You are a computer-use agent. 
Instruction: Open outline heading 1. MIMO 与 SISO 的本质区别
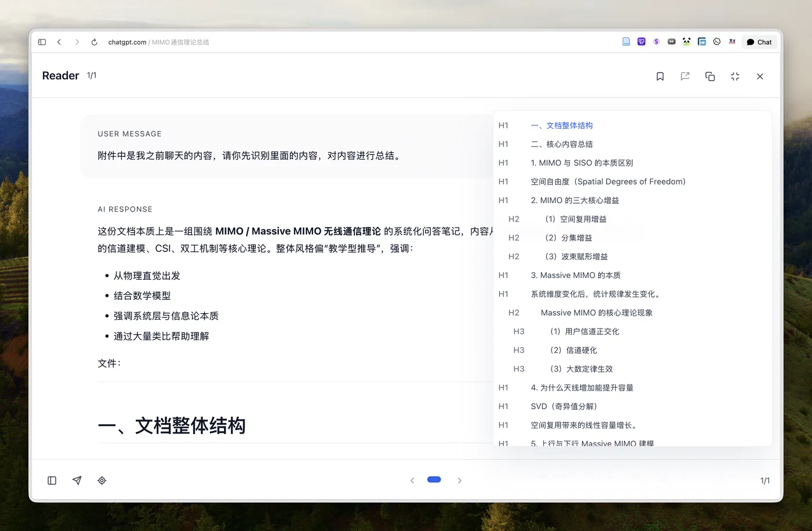[582, 163]
